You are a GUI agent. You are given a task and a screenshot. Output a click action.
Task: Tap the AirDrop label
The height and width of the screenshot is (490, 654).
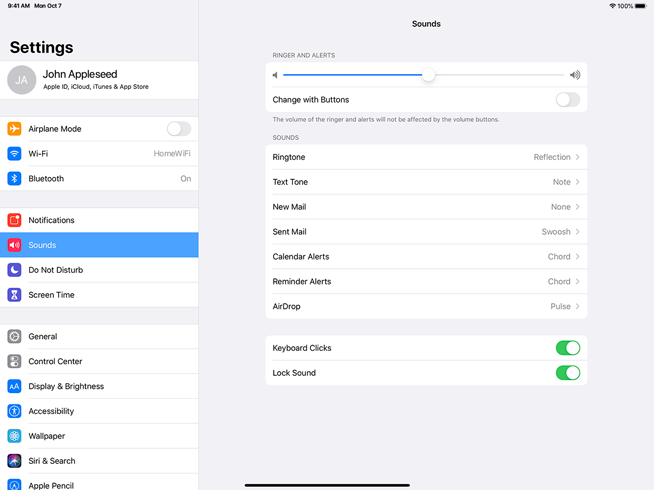[x=286, y=307]
